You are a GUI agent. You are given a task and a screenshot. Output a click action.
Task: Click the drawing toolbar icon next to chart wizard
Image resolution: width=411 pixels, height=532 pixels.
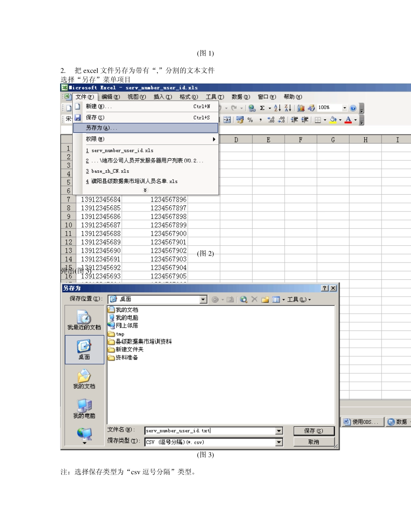pyautogui.click(x=311, y=108)
